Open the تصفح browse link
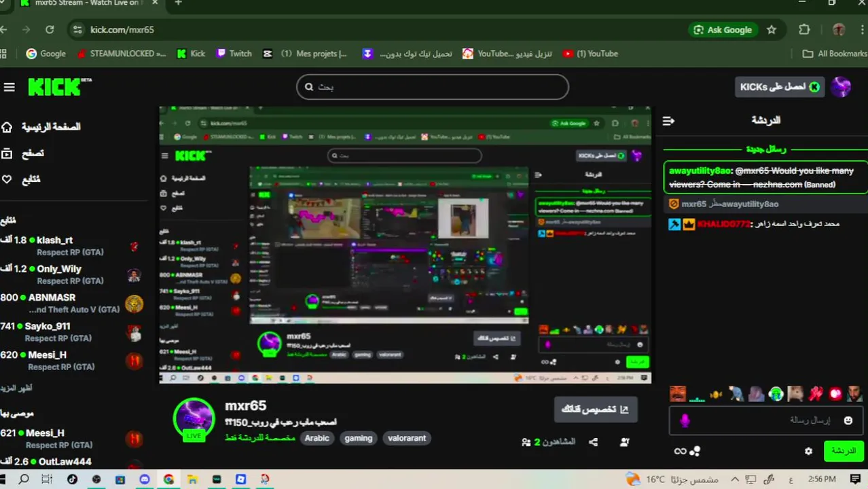This screenshot has width=868, height=489. (23, 153)
